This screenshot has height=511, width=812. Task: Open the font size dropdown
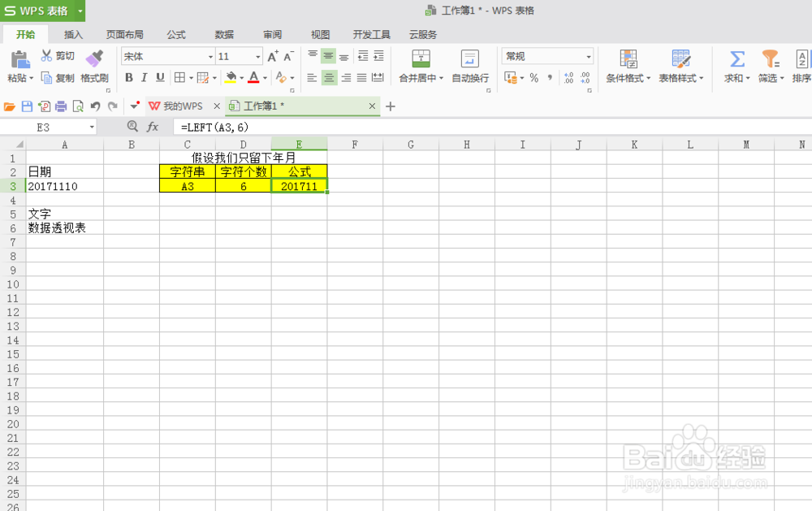pos(257,57)
